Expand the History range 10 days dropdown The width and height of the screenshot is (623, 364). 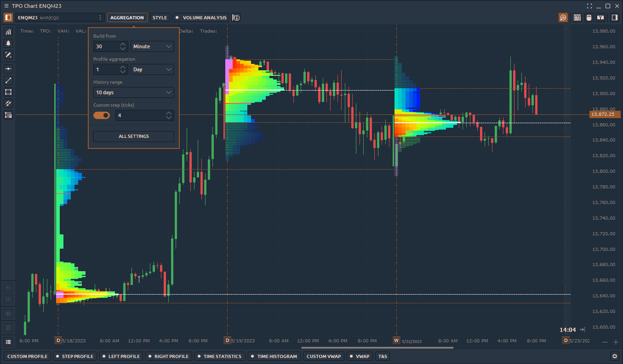[133, 92]
